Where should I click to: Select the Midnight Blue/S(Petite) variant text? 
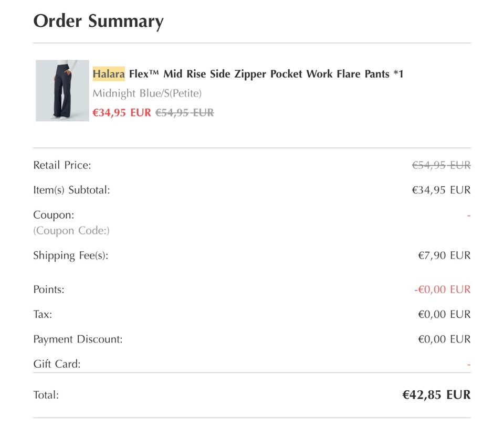tap(147, 93)
